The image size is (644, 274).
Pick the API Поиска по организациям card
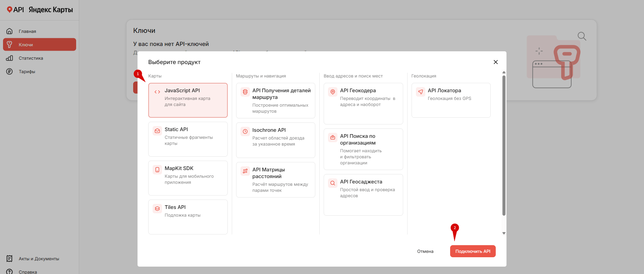[363, 149]
